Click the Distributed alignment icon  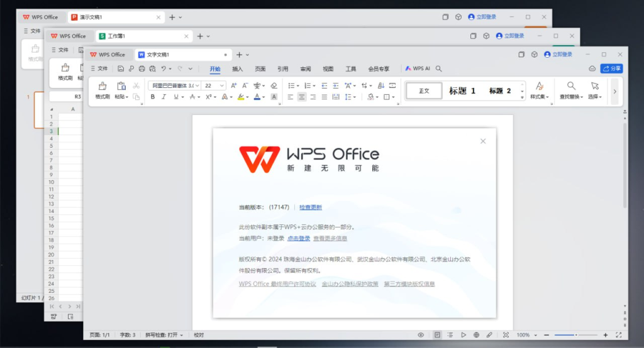coord(336,97)
